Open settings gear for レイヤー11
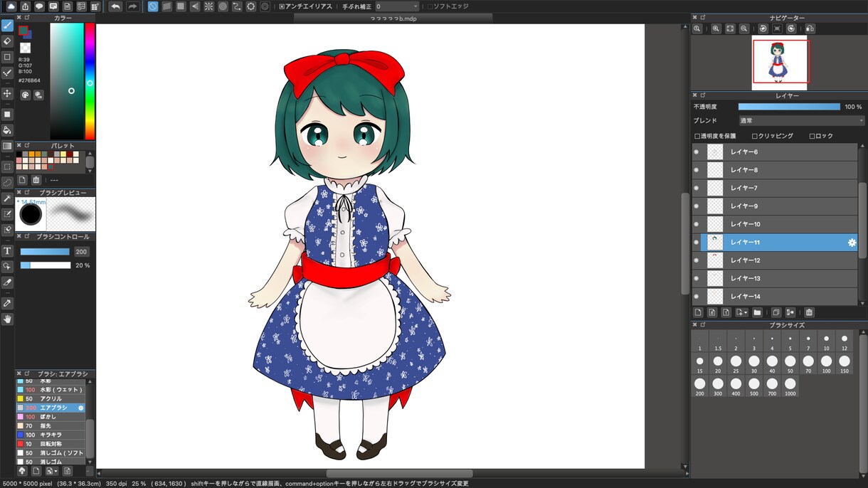Image resolution: width=868 pixels, height=488 pixels. pyautogui.click(x=852, y=243)
